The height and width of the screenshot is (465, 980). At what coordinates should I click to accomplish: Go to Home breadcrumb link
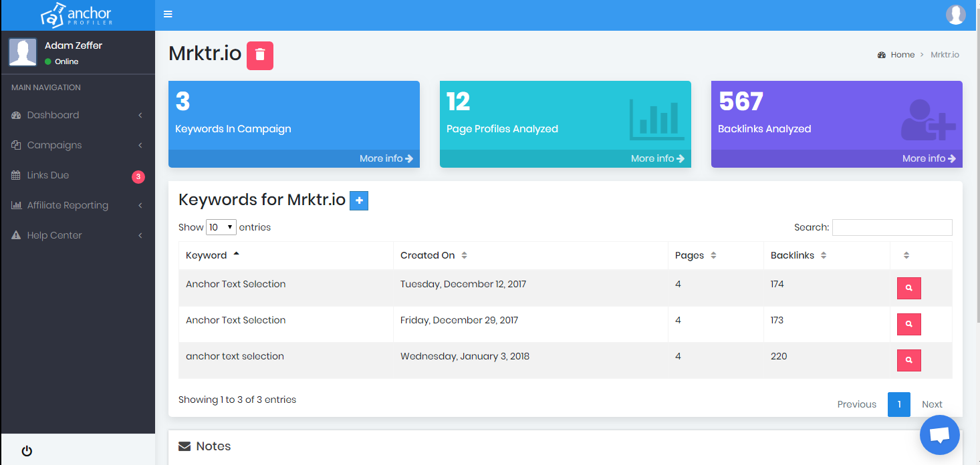pyautogui.click(x=902, y=55)
